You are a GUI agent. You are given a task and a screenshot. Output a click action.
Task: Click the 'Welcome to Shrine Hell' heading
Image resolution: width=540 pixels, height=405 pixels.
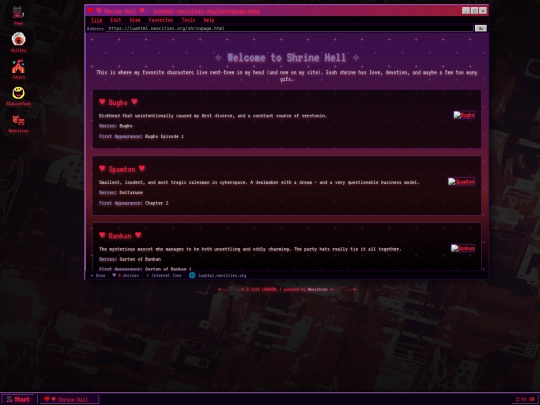click(x=287, y=58)
